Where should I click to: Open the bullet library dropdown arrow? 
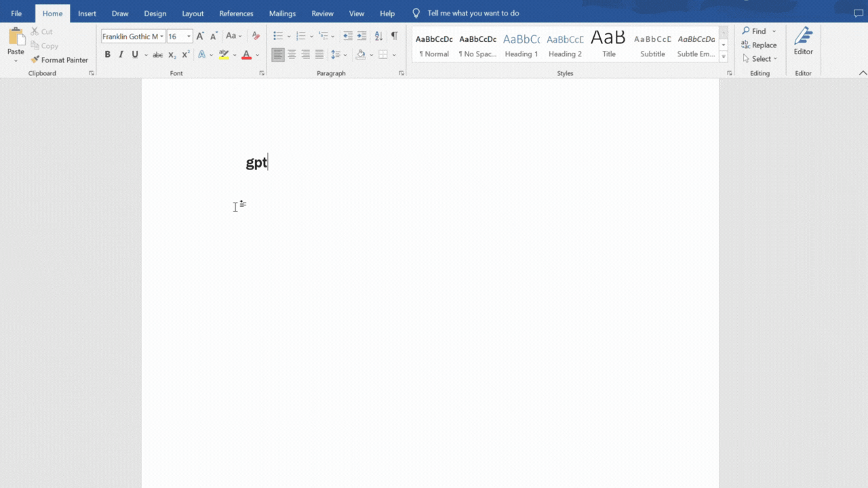289,37
